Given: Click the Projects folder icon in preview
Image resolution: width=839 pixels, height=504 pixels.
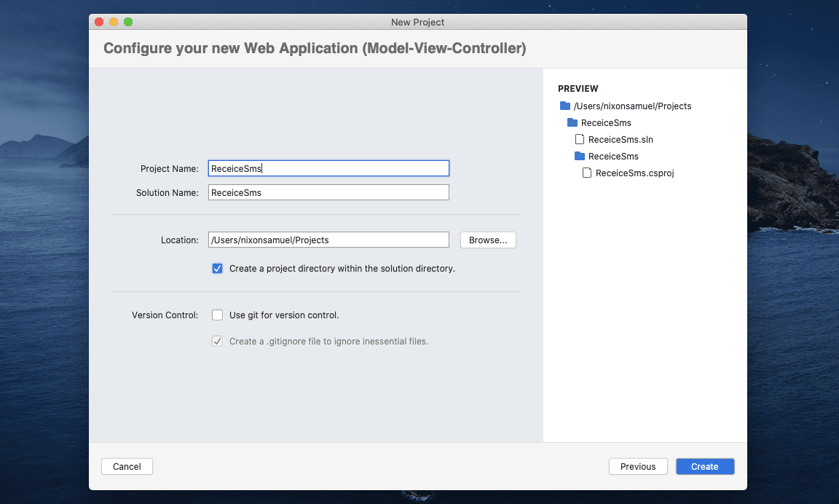Looking at the screenshot, I should coord(565,106).
